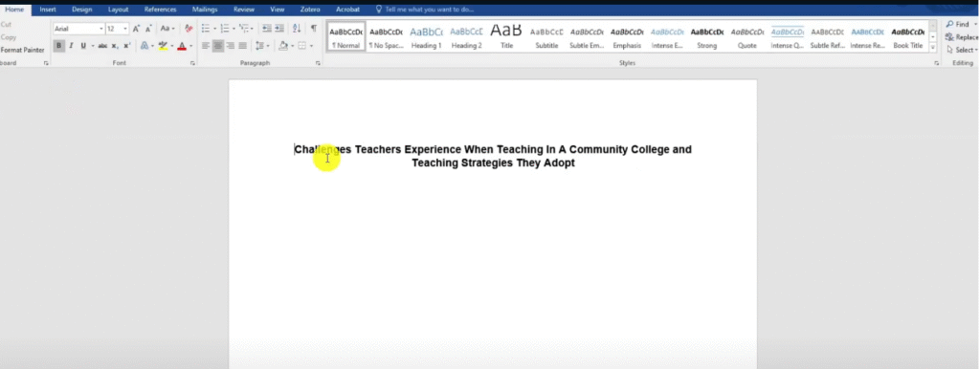This screenshot has width=980, height=369.
Task: Clear all formatting with the eraser icon
Action: point(189,29)
